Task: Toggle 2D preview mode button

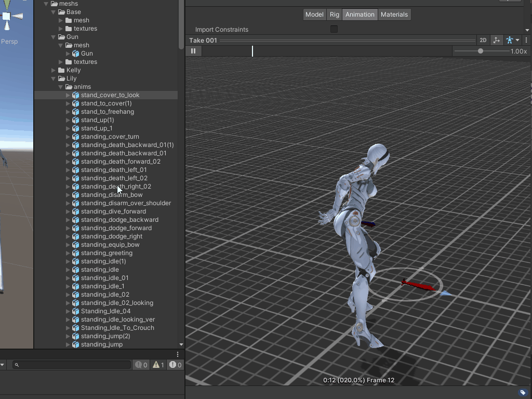Action: click(x=483, y=40)
